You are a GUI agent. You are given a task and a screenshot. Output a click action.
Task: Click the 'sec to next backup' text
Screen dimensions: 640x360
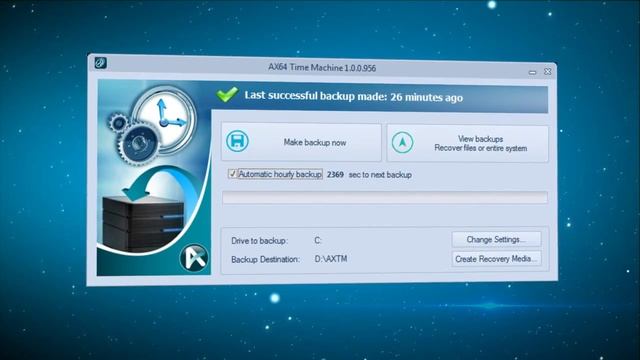(380, 175)
